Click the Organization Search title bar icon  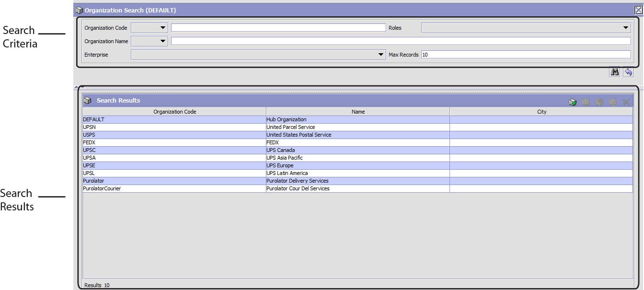point(79,10)
